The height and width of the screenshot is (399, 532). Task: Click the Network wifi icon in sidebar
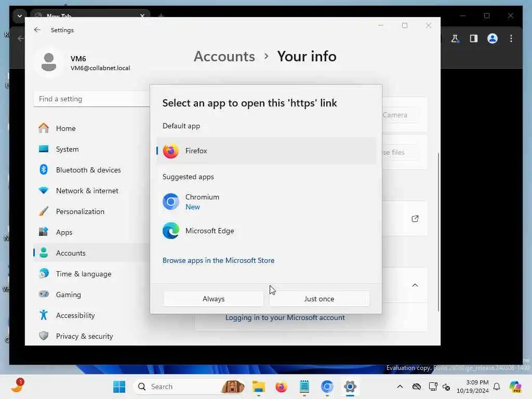tap(44, 190)
